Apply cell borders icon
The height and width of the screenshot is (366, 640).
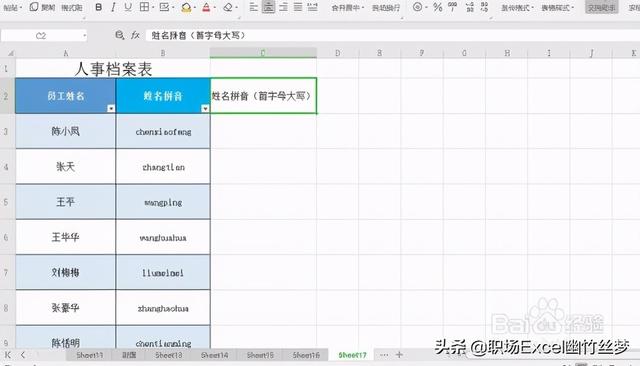(144, 7)
